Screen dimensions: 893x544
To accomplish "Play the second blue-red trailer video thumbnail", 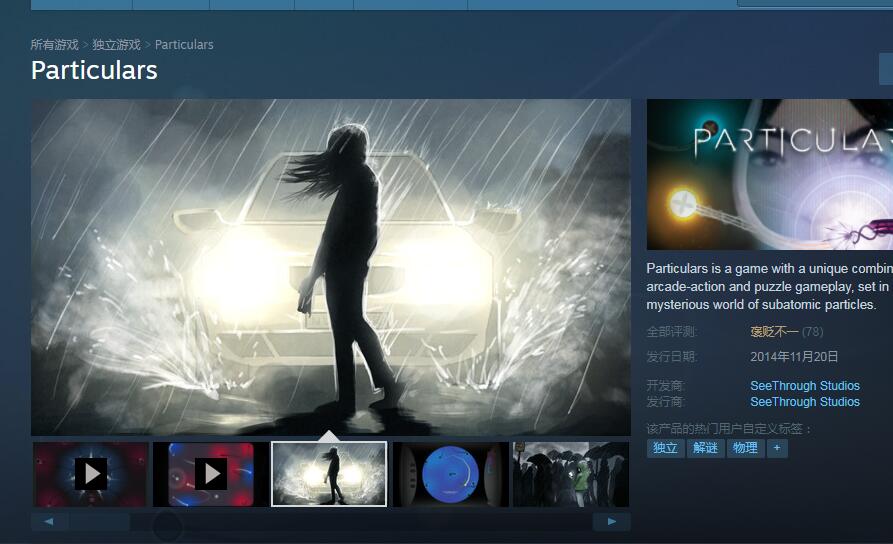I will (x=211, y=474).
